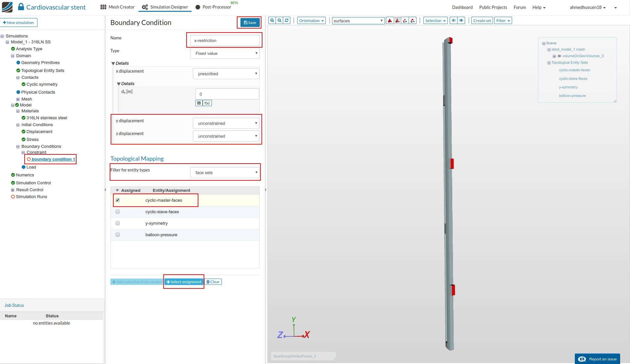
Task: Open Physical Contacts tree item
Action: pos(36,92)
